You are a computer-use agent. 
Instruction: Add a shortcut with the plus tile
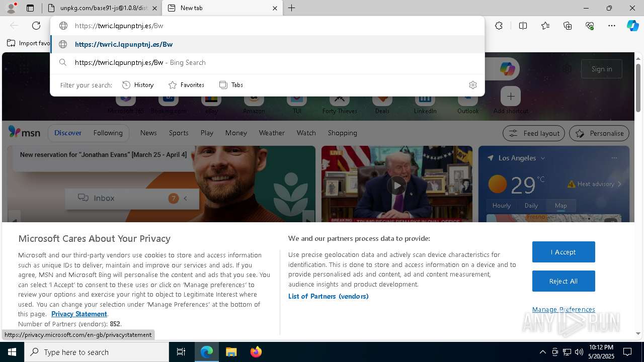point(510,96)
